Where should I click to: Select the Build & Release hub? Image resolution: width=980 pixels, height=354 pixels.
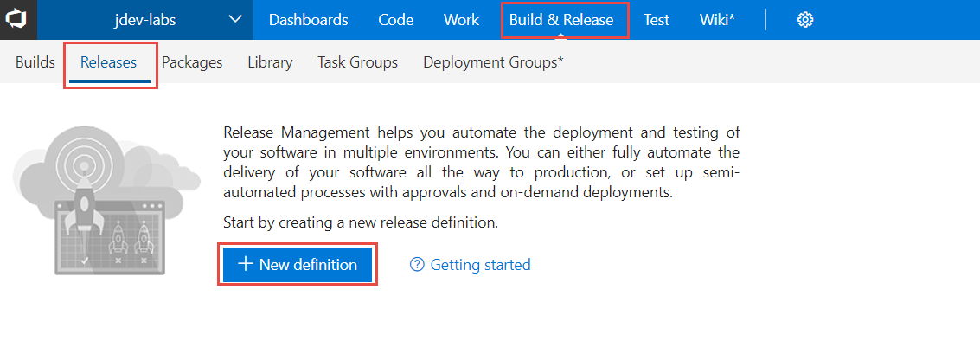561,19
